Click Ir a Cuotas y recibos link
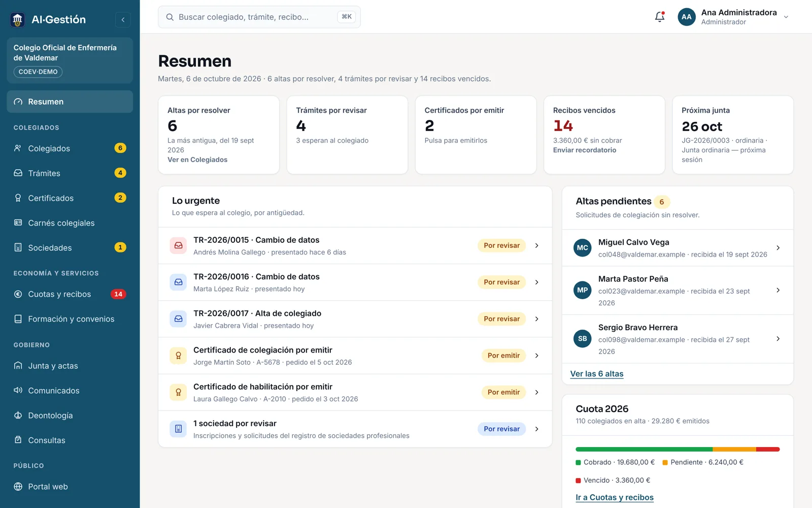The height and width of the screenshot is (508, 812). [615, 497]
